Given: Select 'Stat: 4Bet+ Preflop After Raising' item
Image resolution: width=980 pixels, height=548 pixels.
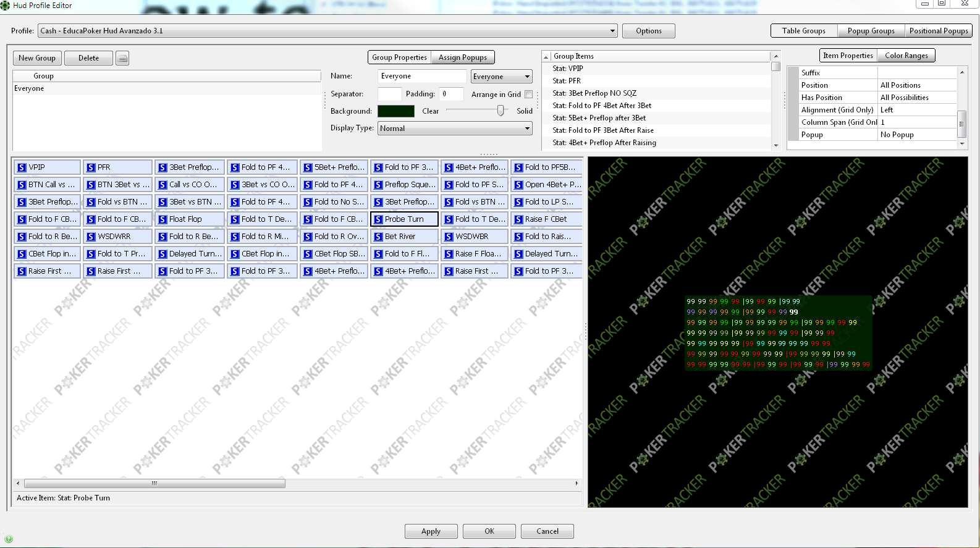Looking at the screenshot, I should [x=657, y=143].
